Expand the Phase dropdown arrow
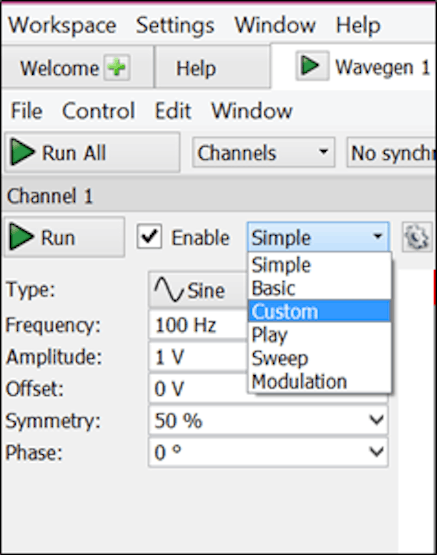This screenshot has height=555, width=437. coord(376,452)
